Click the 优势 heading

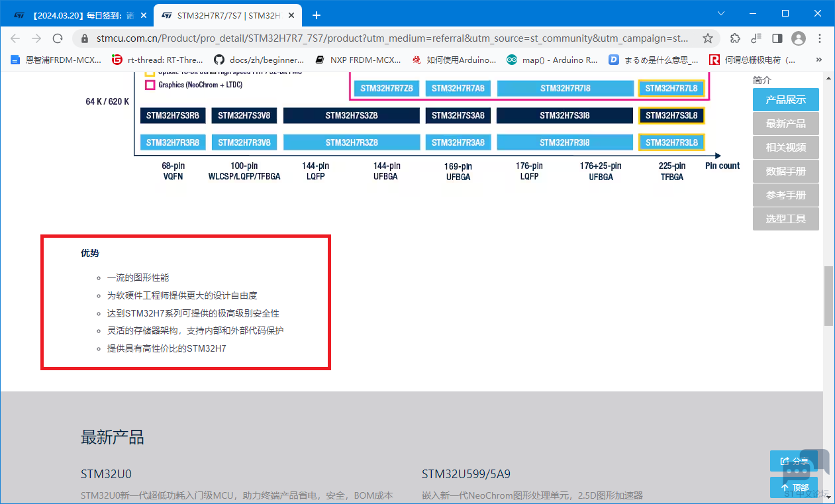click(90, 253)
